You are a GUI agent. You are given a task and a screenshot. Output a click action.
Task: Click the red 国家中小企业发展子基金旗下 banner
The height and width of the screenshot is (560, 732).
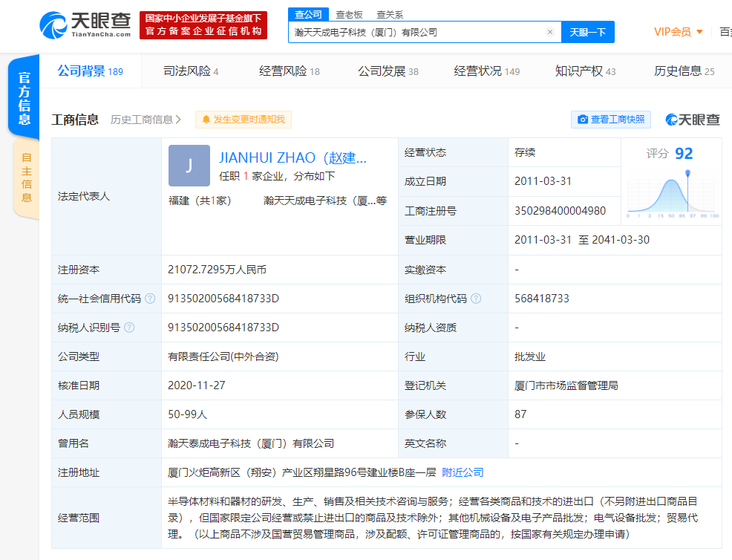[x=203, y=25]
